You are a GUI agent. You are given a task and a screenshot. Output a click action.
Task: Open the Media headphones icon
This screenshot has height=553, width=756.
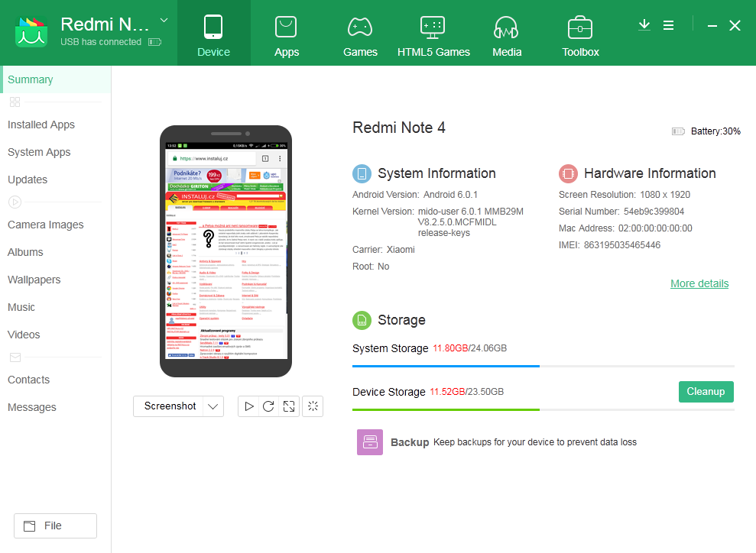[x=506, y=27]
